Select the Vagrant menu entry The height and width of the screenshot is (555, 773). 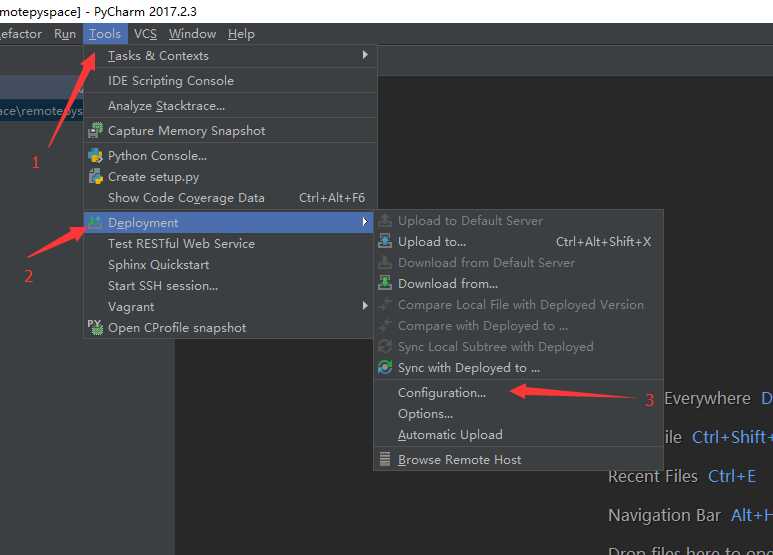pyautogui.click(x=230, y=307)
